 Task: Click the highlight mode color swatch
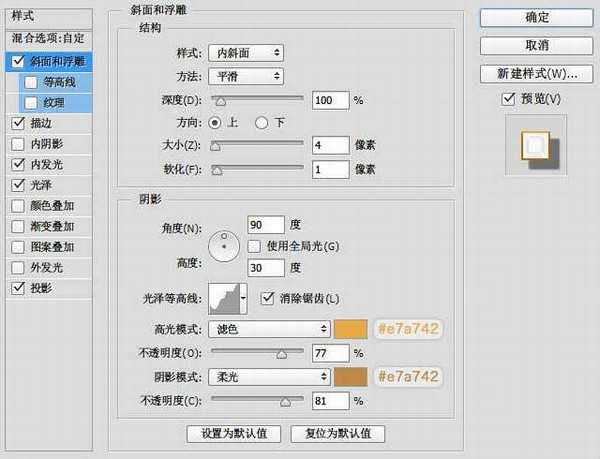pos(352,328)
